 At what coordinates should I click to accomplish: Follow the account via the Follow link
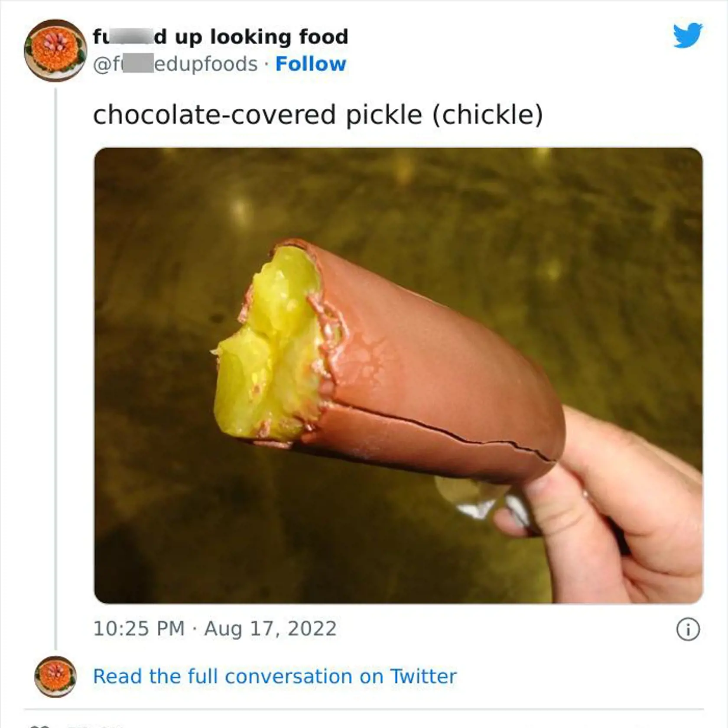click(311, 64)
